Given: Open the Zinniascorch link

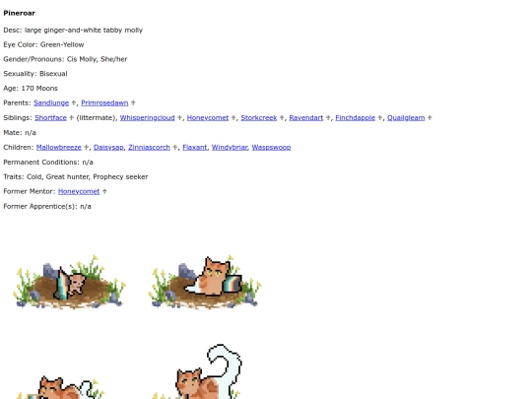Looking at the screenshot, I should tap(150, 147).
